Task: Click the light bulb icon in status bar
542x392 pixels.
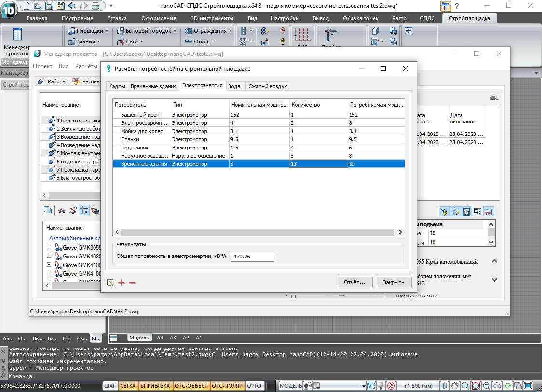Action: tap(381, 386)
